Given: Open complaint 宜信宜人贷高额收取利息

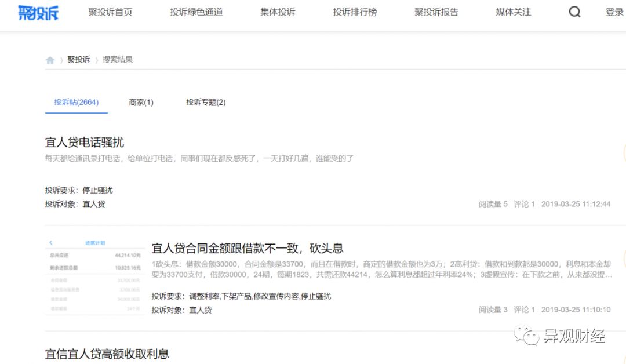Looking at the screenshot, I should pos(107,354).
